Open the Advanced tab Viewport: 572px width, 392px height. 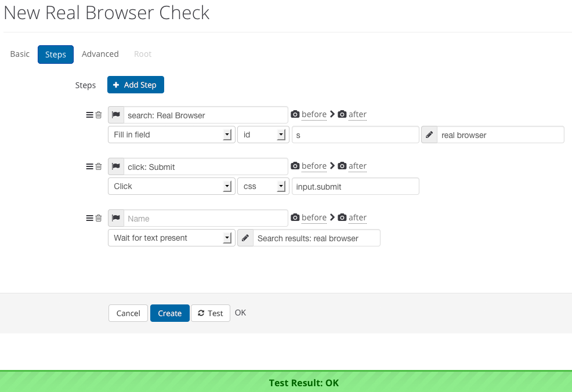[x=100, y=54]
